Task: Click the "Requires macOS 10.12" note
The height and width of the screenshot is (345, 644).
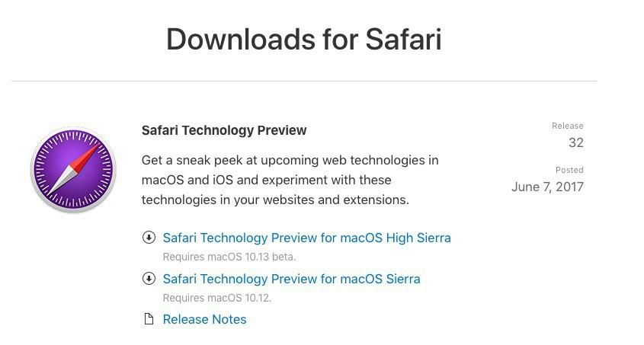Action: [x=216, y=298]
